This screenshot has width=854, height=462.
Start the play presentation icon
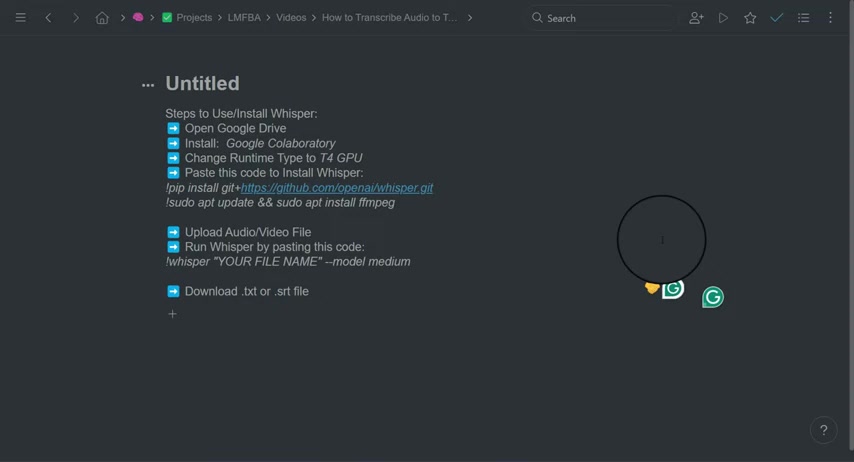pyautogui.click(x=723, y=18)
